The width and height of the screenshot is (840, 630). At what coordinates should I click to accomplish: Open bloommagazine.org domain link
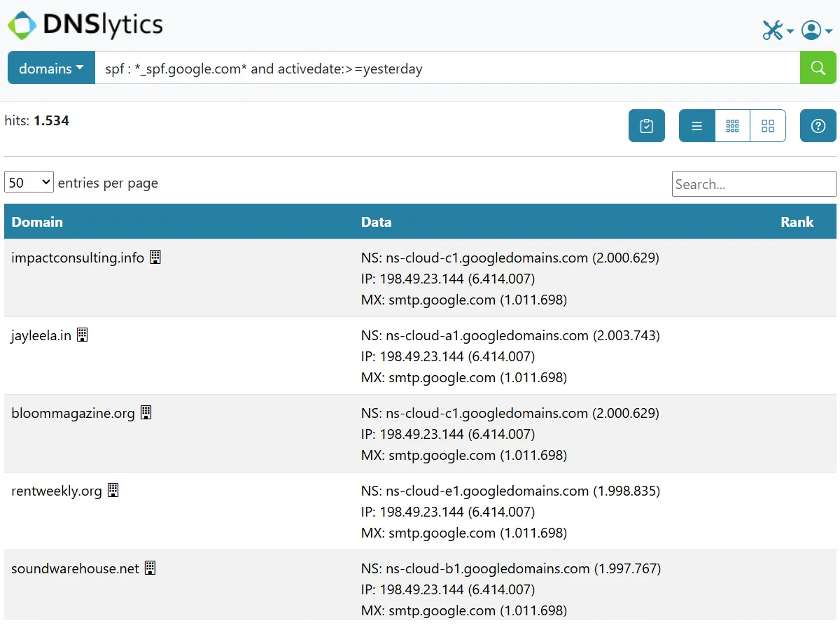point(73,413)
